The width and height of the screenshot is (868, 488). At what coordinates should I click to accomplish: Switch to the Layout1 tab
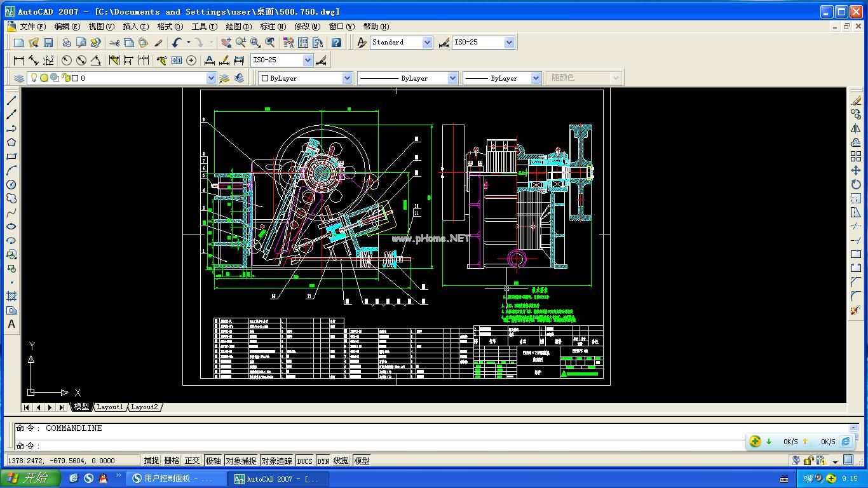tap(110, 407)
